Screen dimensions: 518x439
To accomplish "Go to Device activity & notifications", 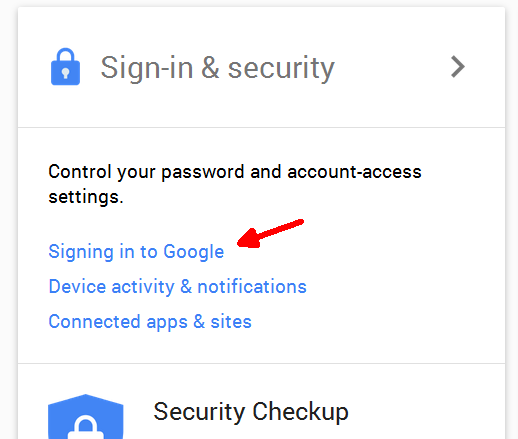I will [x=177, y=287].
